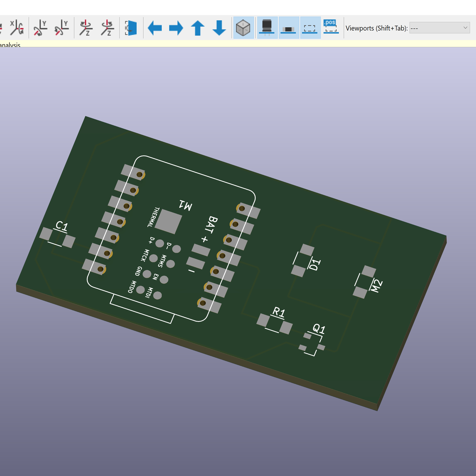The height and width of the screenshot is (476, 476).
Task: Click the Q1 transistor label on the board
Action: coord(319,328)
